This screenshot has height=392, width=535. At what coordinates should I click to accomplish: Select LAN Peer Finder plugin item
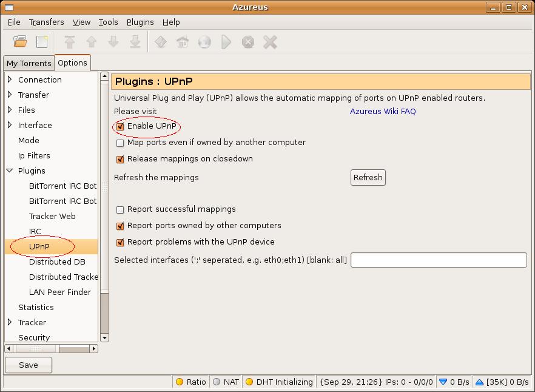(60, 292)
